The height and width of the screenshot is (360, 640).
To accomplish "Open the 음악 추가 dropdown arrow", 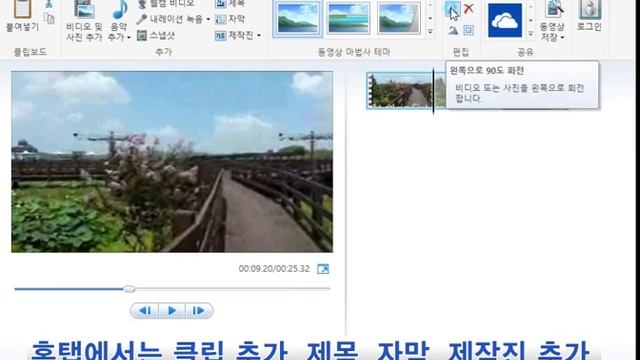I will (129, 38).
